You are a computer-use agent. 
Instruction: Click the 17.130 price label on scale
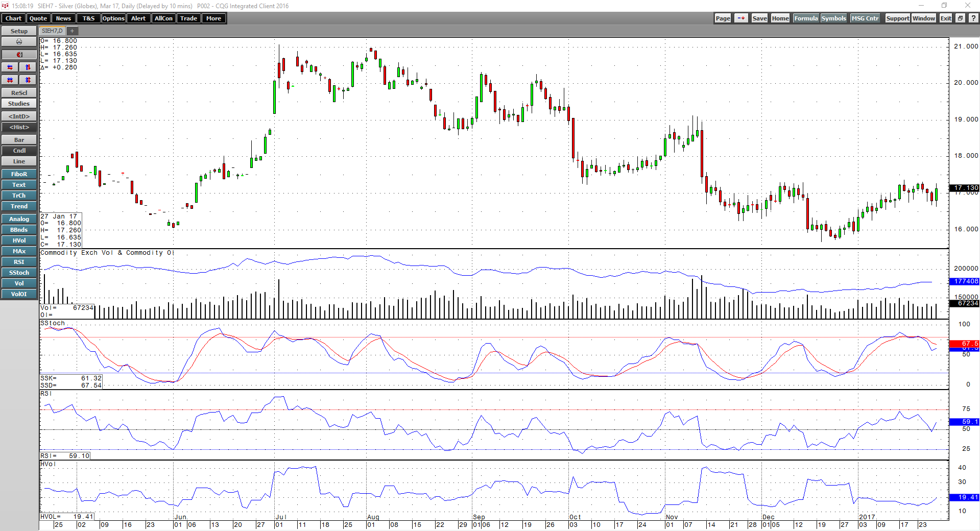click(964, 188)
